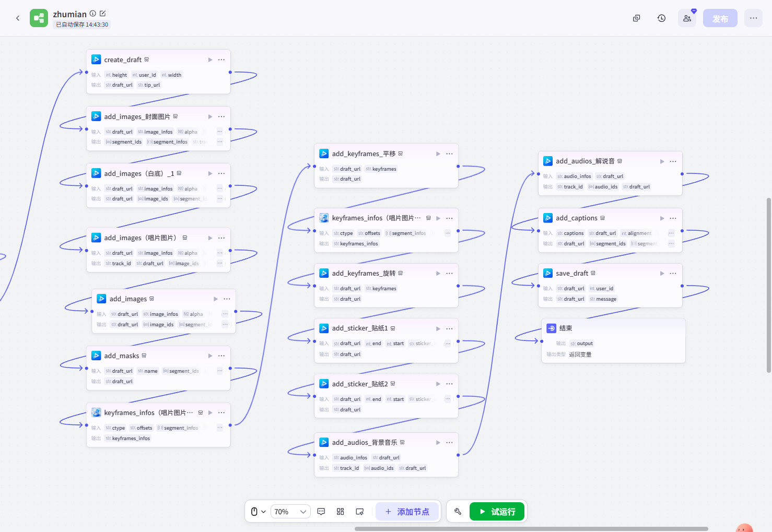Click the add_masks node plugin icon
The height and width of the screenshot is (532, 772).
click(x=96, y=356)
